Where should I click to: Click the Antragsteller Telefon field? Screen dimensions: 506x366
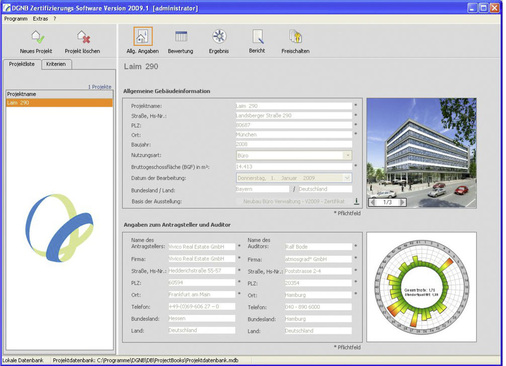point(202,306)
